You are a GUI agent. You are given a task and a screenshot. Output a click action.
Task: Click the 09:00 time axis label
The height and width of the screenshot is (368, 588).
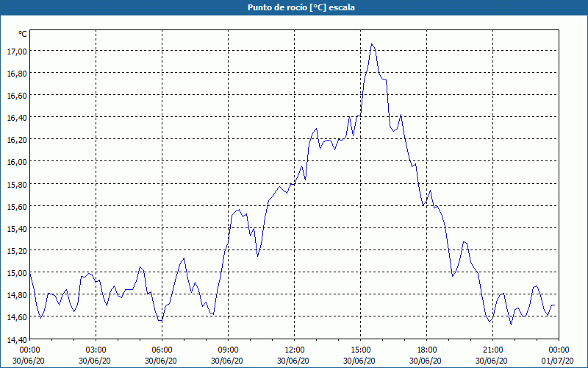(x=229, y=350)
